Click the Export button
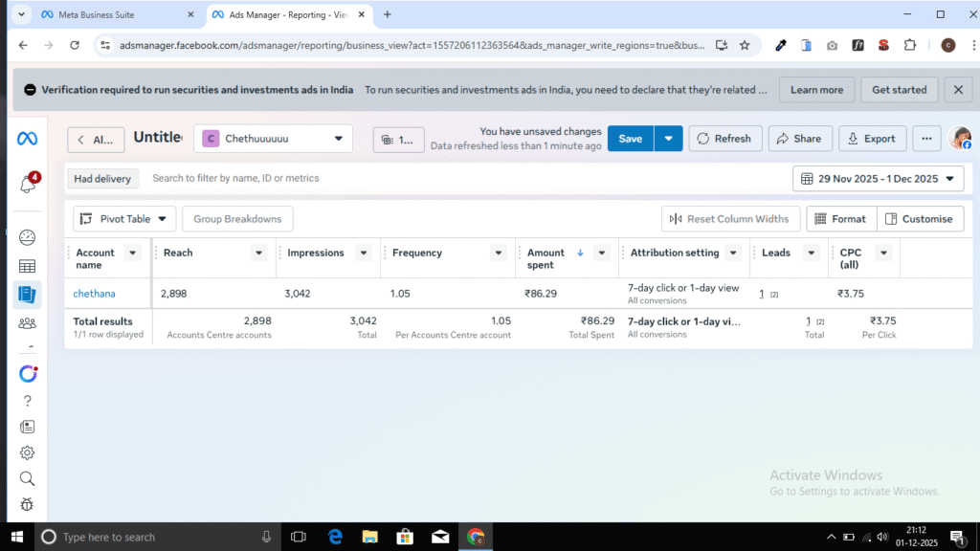Viewport: 980px width, 551px height. click(872, 139)
